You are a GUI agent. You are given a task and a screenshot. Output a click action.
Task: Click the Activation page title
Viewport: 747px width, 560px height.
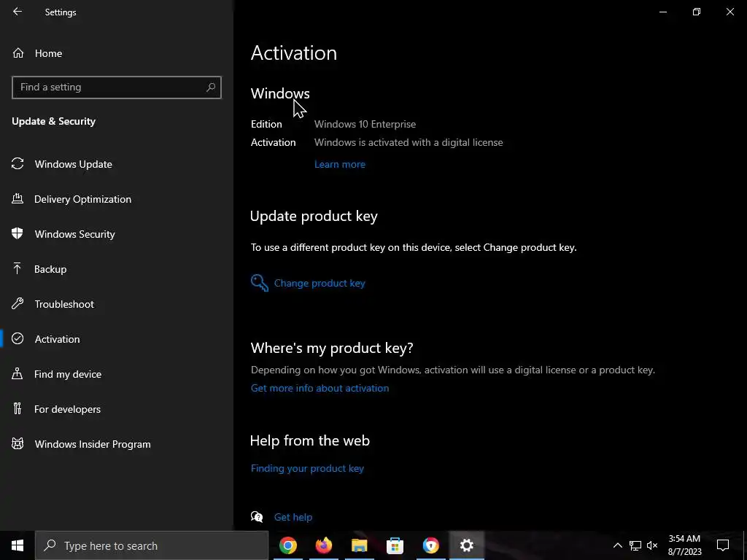(294, 52)
